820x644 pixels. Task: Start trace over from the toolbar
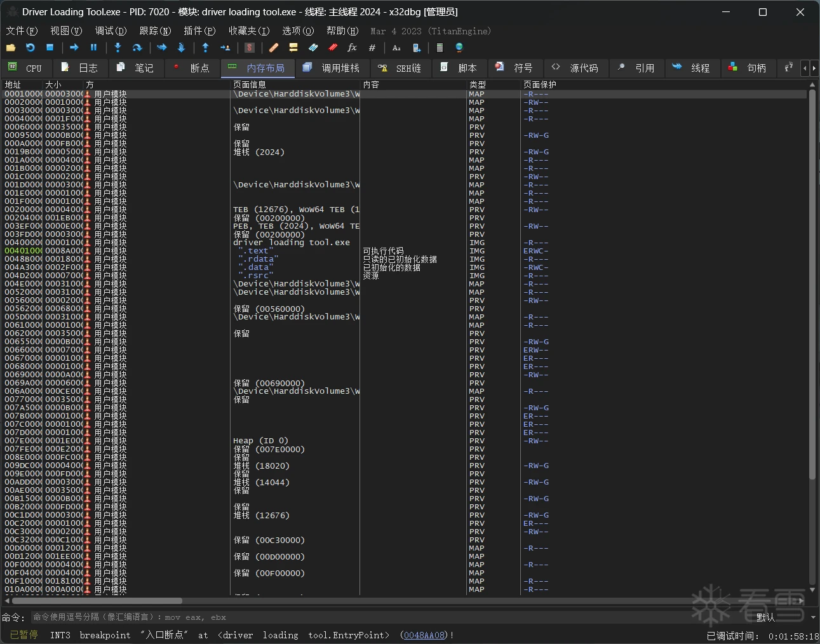[x=181, y=48]
